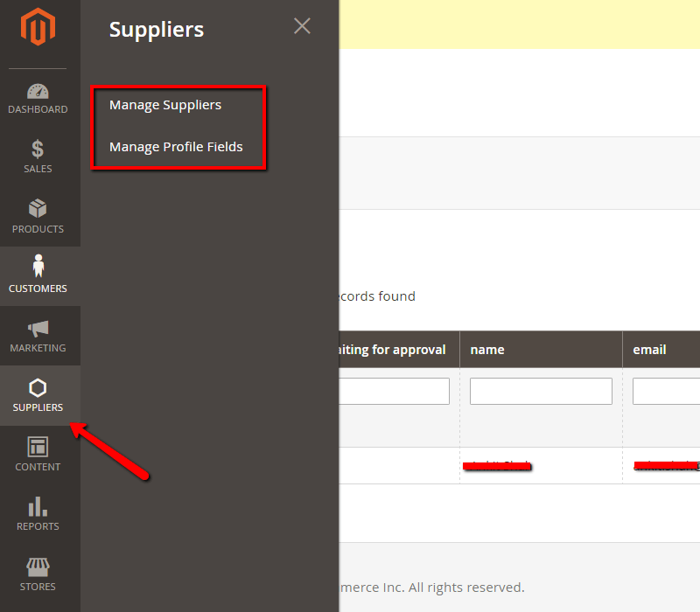Open the Stores menu
This screenshot has height=612, width=700.
pyautogui.click(x=38, y=574)
